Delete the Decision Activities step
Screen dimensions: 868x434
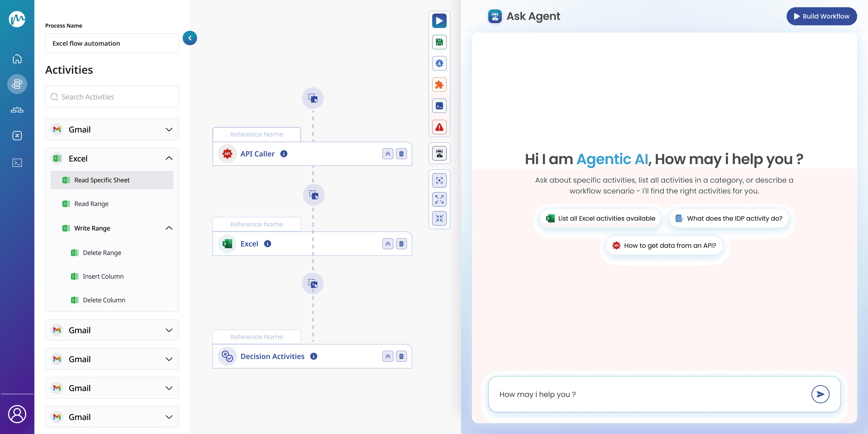tap(401, 356)
